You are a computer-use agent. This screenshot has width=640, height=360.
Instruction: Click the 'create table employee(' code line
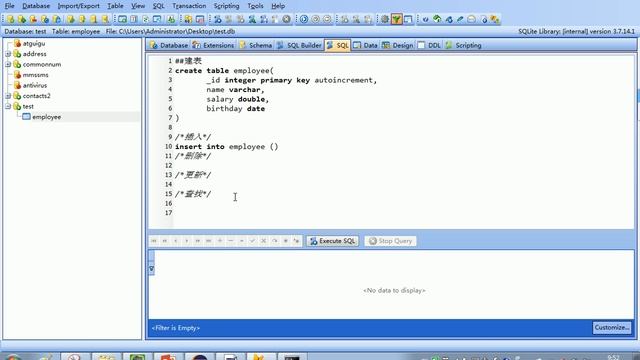(224, 71)
